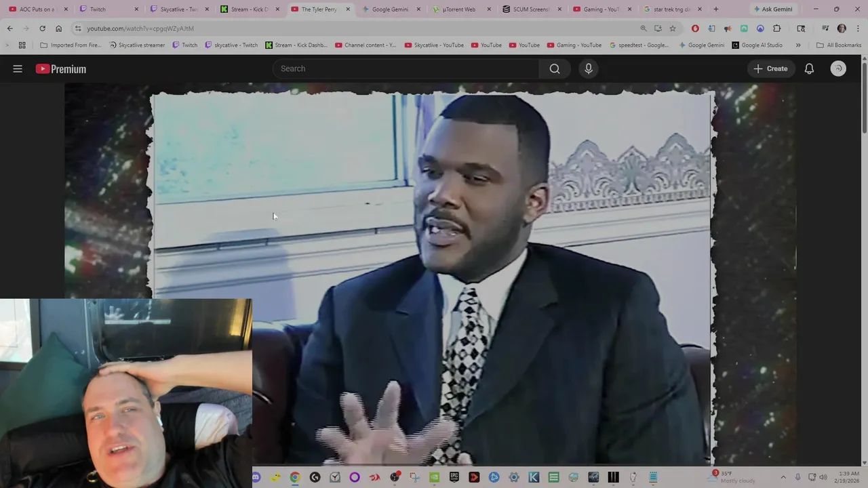868x488 pixels.
Task: Open the Imported From Fire... bookmark folder
Action: [71, 45]
